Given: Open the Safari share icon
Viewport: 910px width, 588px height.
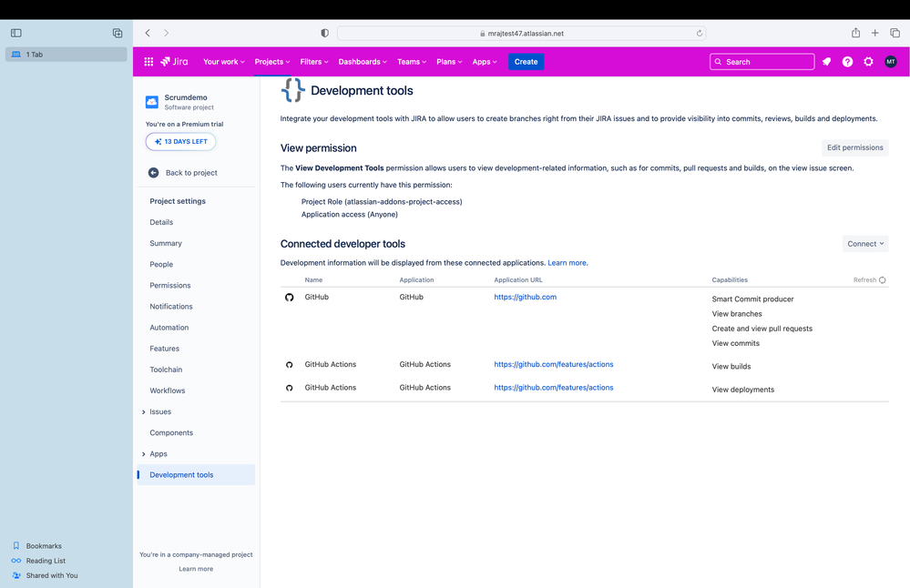Looking at the screenshot, I should pos(855,33).
